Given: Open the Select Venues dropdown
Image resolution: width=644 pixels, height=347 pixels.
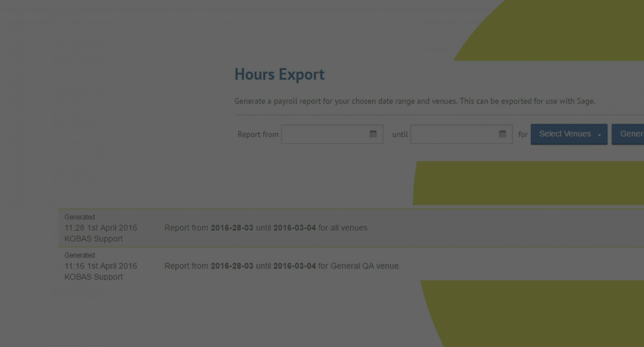Looking at the screenshot, I should point(565,134).
